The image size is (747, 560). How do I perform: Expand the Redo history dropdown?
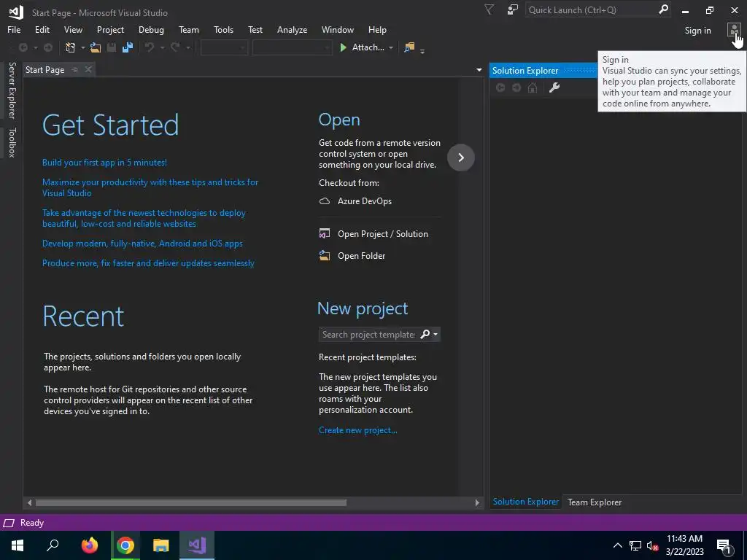tap(188, 47)
